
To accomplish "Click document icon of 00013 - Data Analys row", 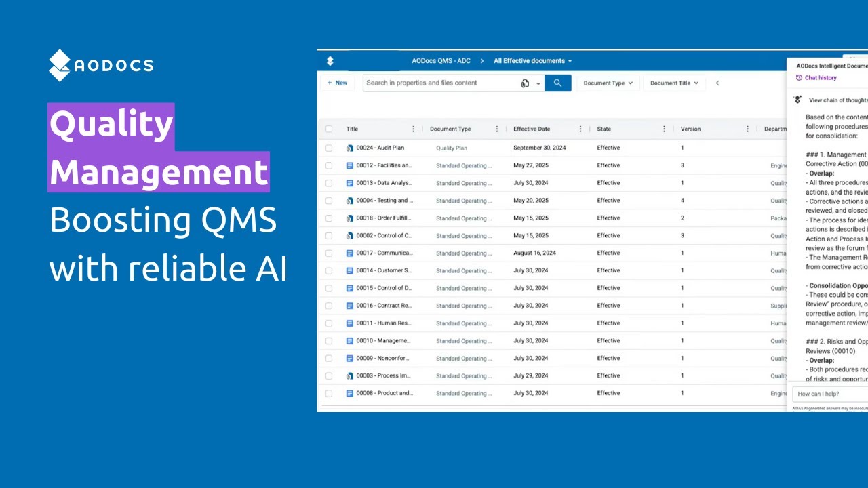I will pyautogui.click(x=350, y=183).
